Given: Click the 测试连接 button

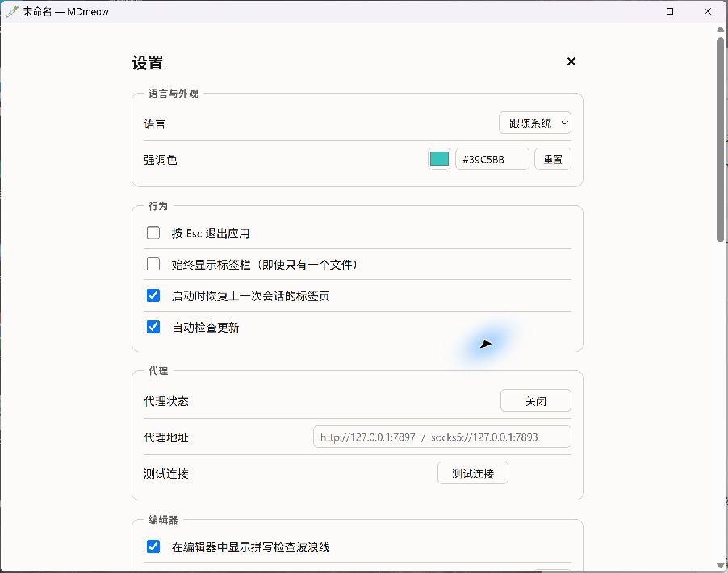Looking at the screenshot, I should 473,473.
